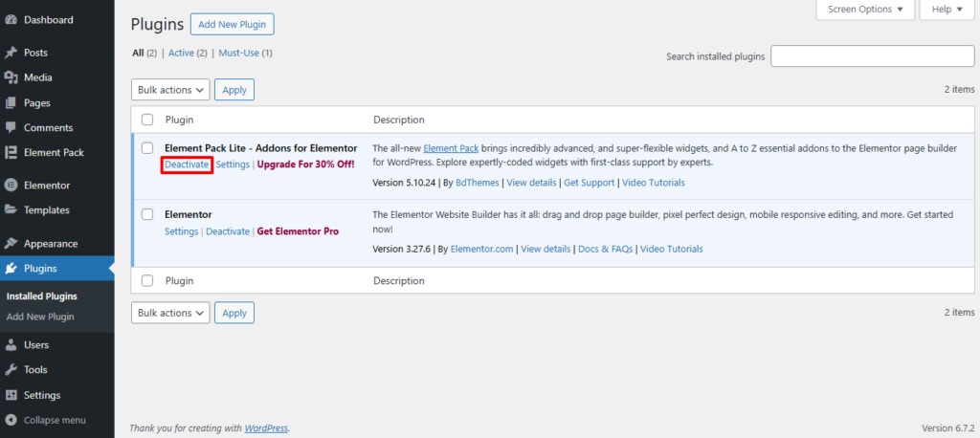Tick the select-all checkbox in table header
980x438 pixels.
click(147, 120)
